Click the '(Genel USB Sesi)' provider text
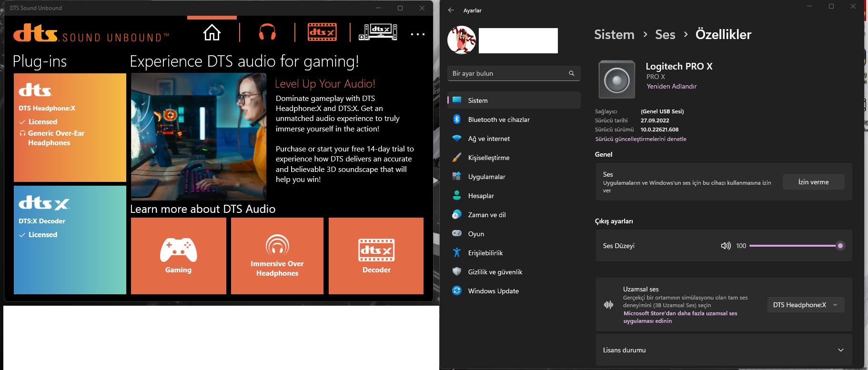Image resolution: width=868 pixels, height=370 pixels. point(662,111)
